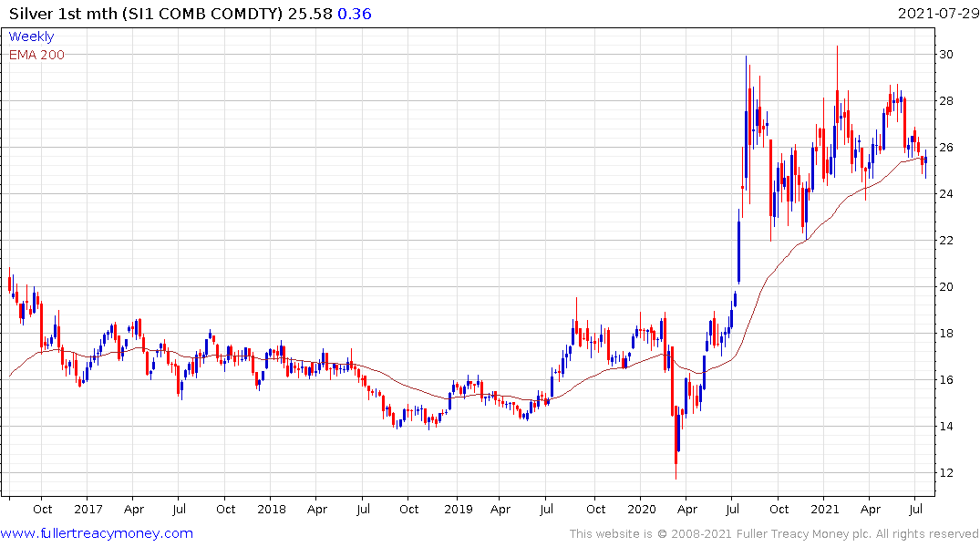
Task: Click the 28 price axis label
Action: coord(946,100)
